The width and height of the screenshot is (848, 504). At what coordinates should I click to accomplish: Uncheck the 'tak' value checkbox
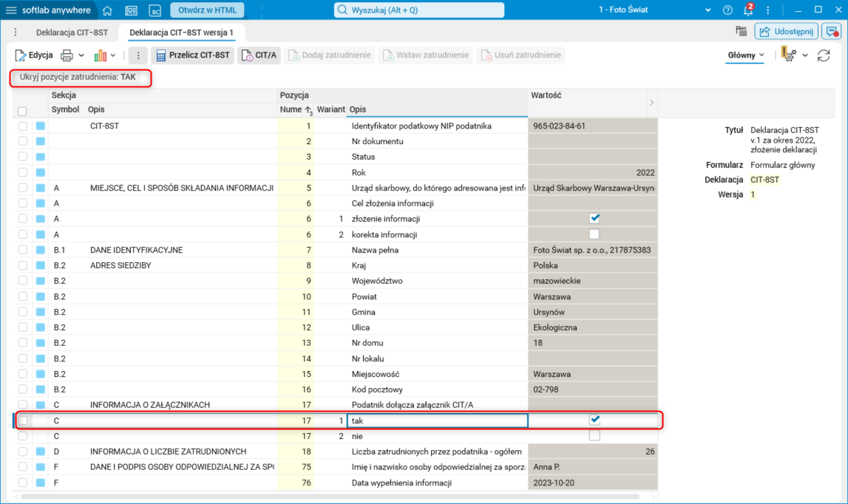coord(595,420)
